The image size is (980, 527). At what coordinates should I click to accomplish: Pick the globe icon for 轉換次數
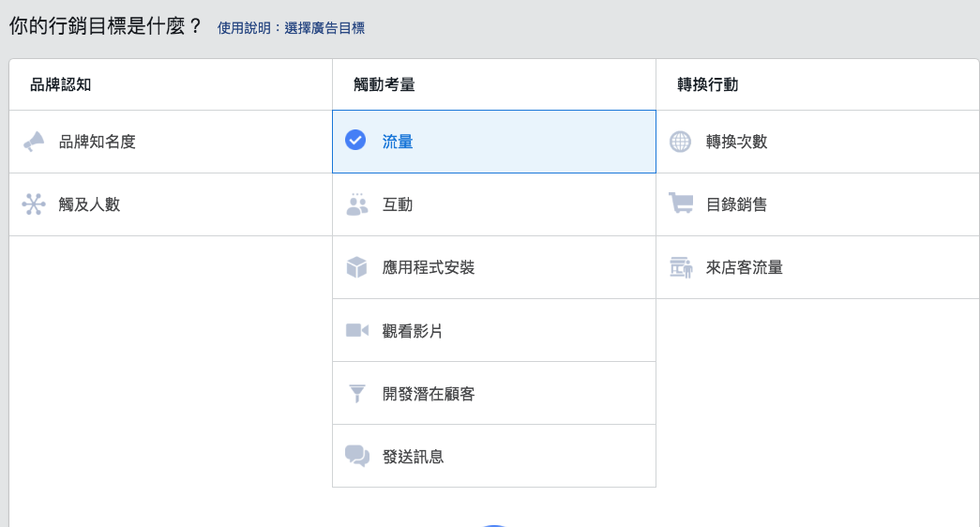coord(680,142)
